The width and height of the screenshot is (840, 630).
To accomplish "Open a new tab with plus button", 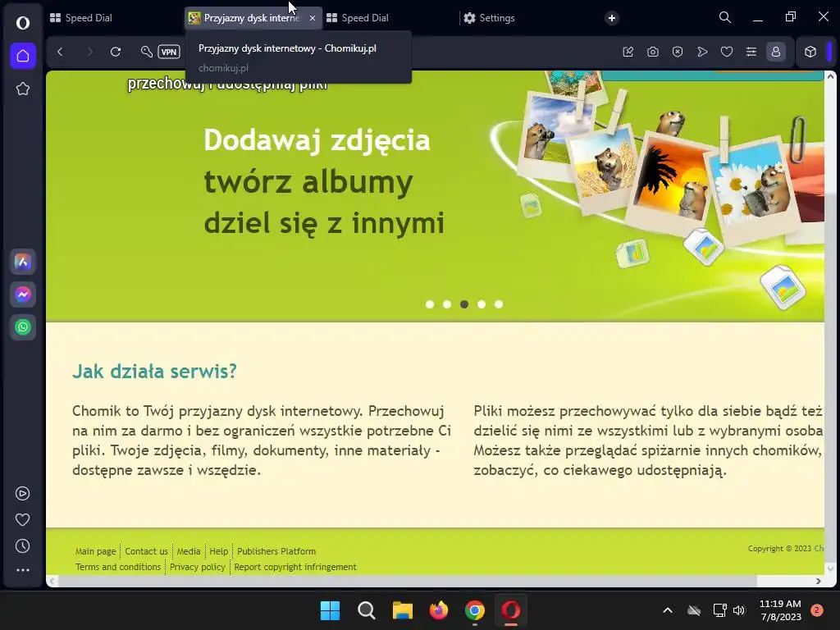I will tap(612, 18).
